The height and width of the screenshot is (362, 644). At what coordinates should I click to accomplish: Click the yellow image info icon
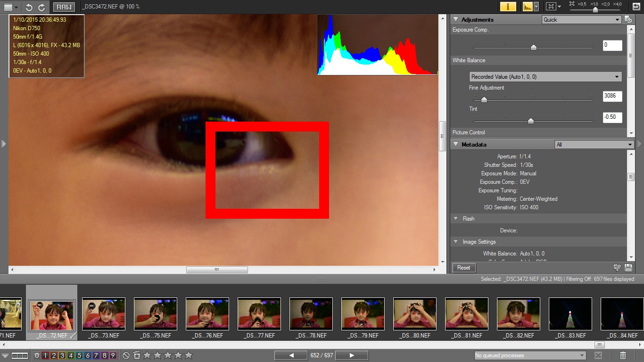click(x=508, y=7)
